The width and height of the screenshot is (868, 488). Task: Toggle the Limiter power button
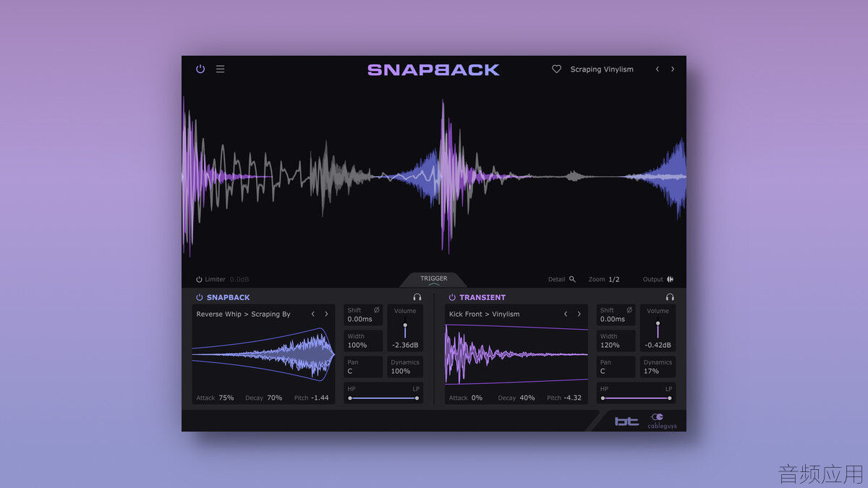[199, 279]
